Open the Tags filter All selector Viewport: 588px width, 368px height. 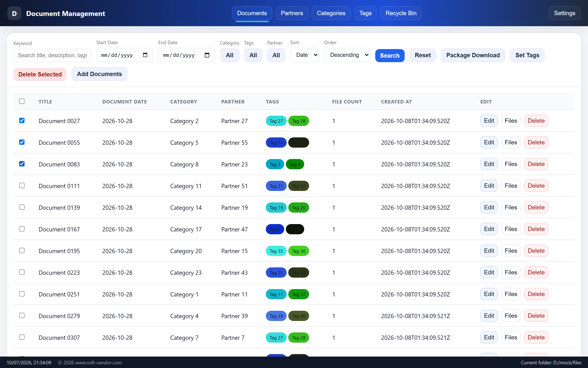point(253,55)
